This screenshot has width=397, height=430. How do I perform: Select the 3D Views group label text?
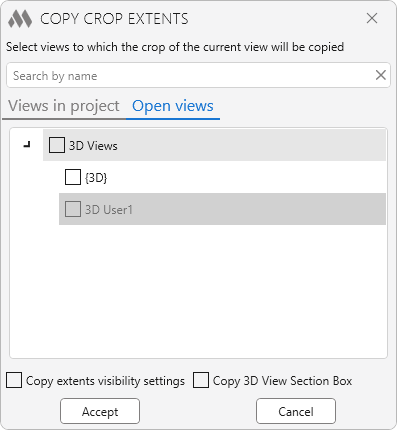93,146
